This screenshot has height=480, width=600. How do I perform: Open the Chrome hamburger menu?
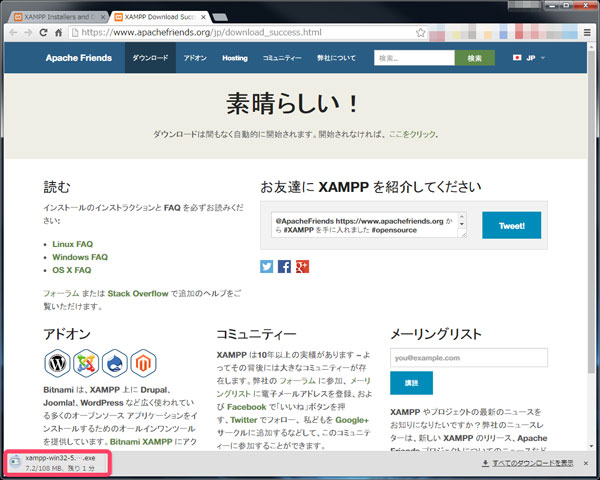pyautogui.click(x=587, y=33)
